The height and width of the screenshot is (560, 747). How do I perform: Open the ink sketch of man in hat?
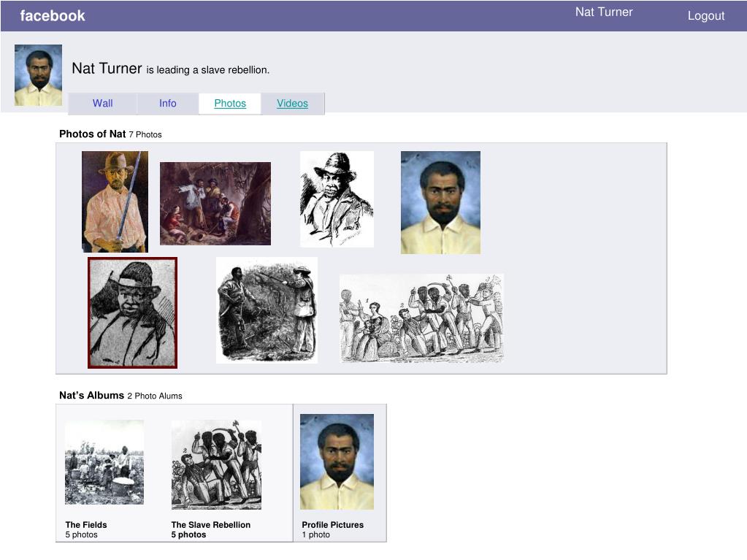337,199
